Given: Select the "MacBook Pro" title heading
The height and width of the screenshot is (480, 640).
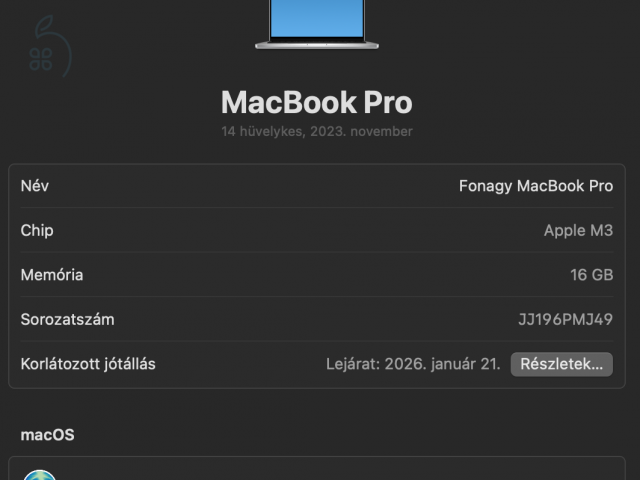Looking at the screenshot, I should 317,102.
